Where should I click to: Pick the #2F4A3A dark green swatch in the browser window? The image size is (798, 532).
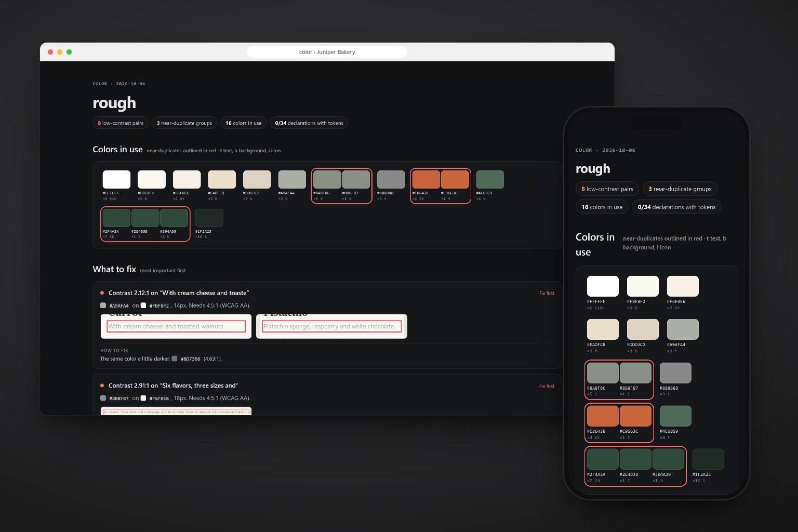point(116,218)
